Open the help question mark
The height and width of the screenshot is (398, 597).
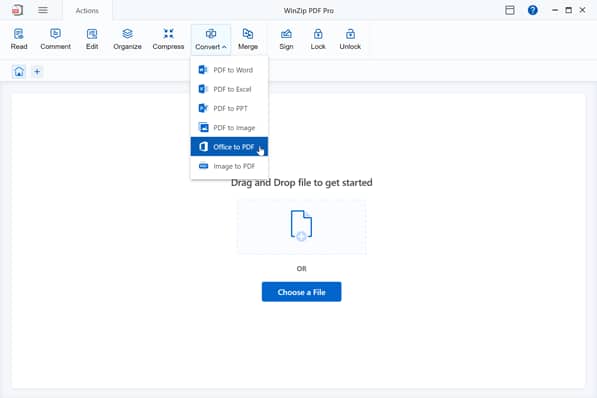pyautogui.click(x=533, y=10)
